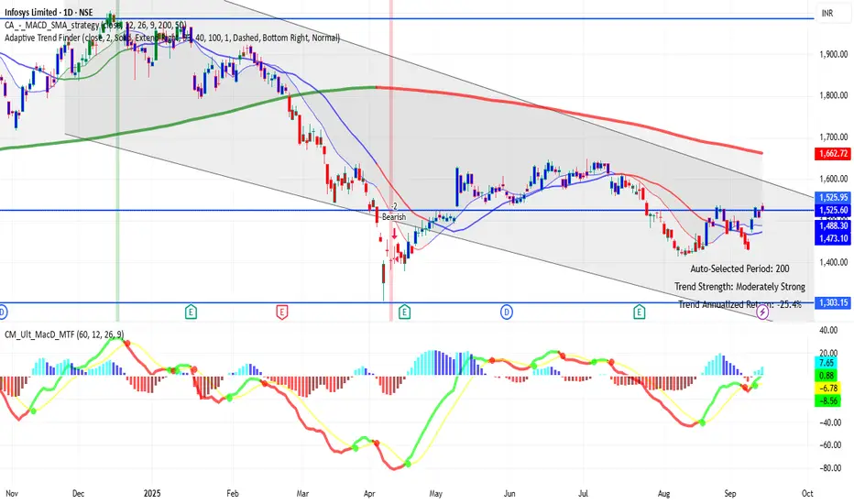This screenshot has width=854, height=504.
Task: Click the Oct label on time axis
Action: click(807, 494)
